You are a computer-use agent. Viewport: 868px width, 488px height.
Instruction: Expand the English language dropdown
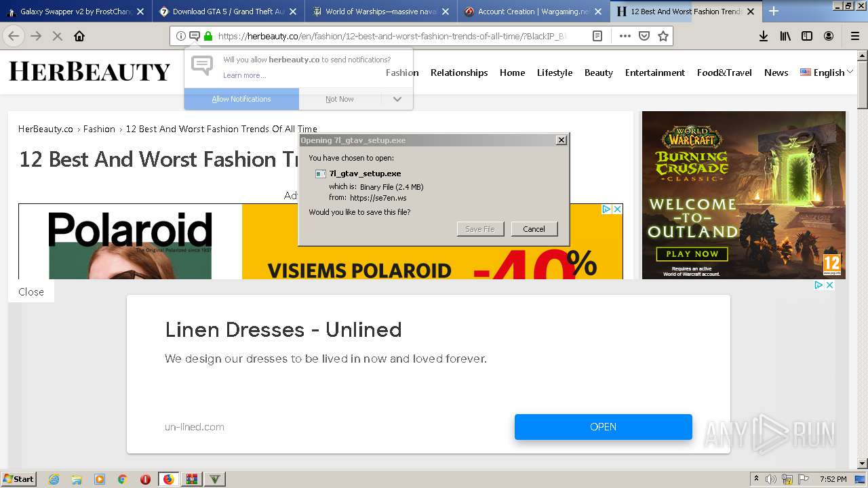coord(827,73)
